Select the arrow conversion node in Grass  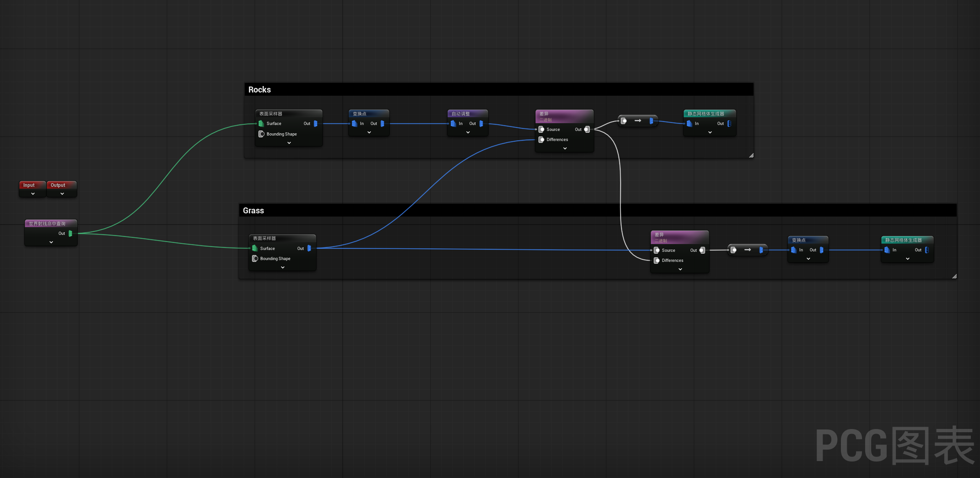(x=747, y=250)
